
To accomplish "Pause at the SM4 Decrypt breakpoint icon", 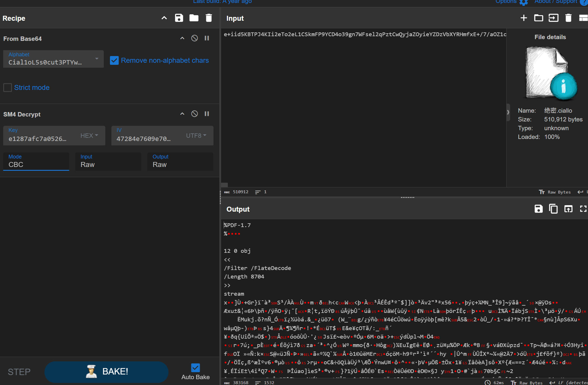I will click(x=207, y=114).
